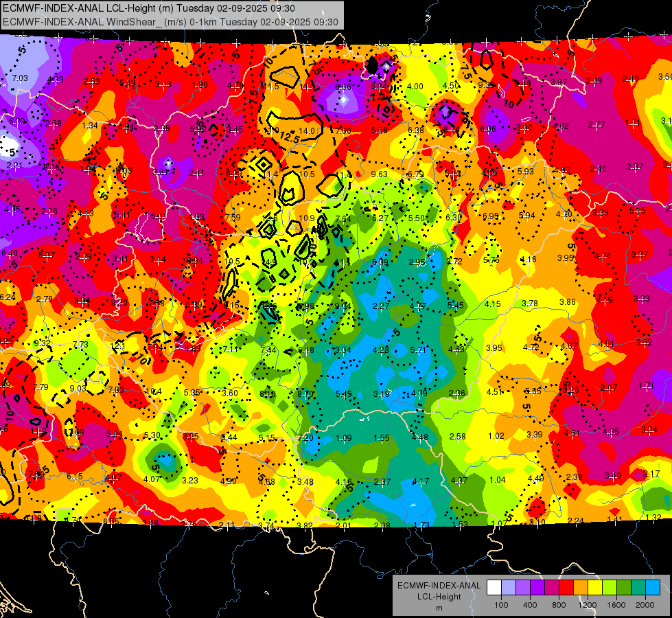Select the 2.58 grid value
This screenshot has width=672, height=618.
(x=457, y=437)
